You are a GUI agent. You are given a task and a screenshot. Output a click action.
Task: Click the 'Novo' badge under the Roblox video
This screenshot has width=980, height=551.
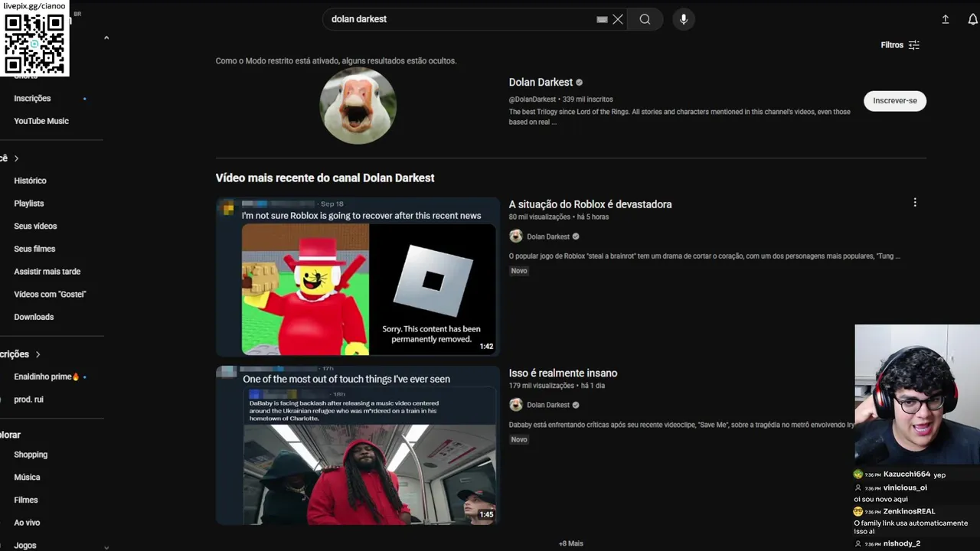519,271
